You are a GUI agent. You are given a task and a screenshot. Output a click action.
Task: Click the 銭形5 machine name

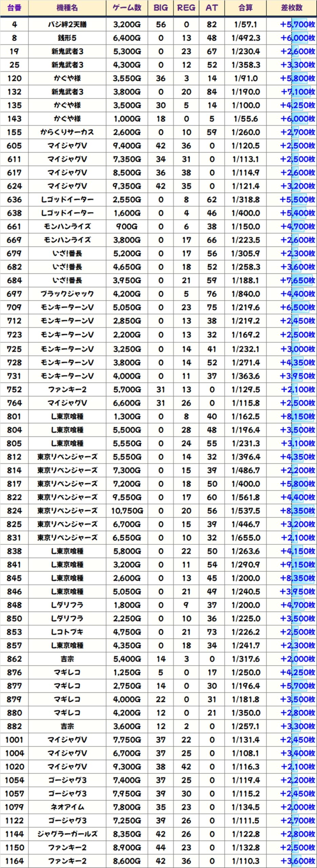(67, 38)
